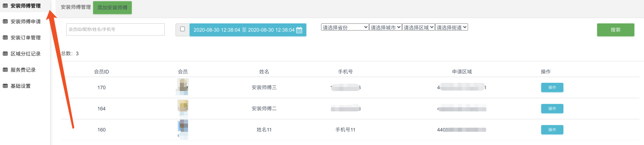644x145 pixels.
Task: Open the 请选择区域 district dropdown
Action: (x=419, y=27)
